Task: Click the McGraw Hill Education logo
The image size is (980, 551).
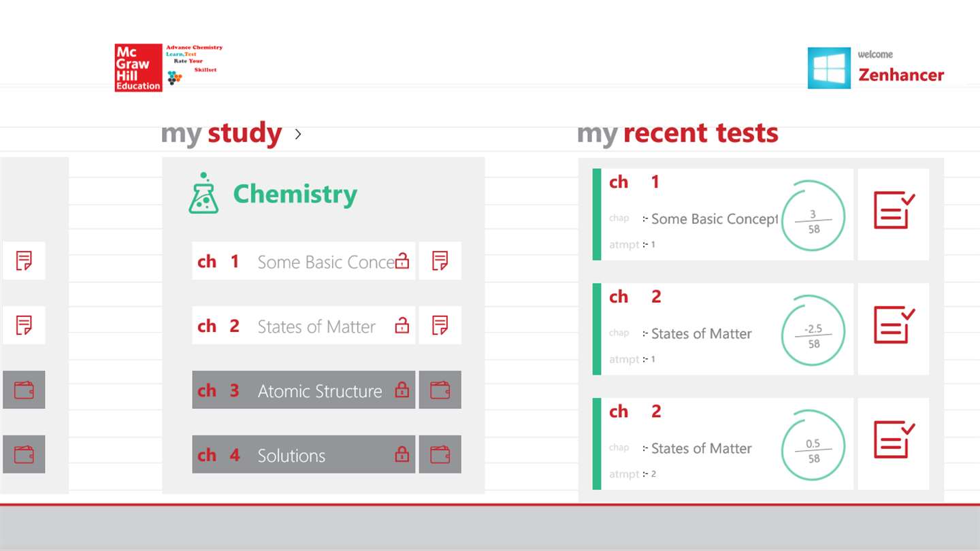Action: tap(138, 68)
